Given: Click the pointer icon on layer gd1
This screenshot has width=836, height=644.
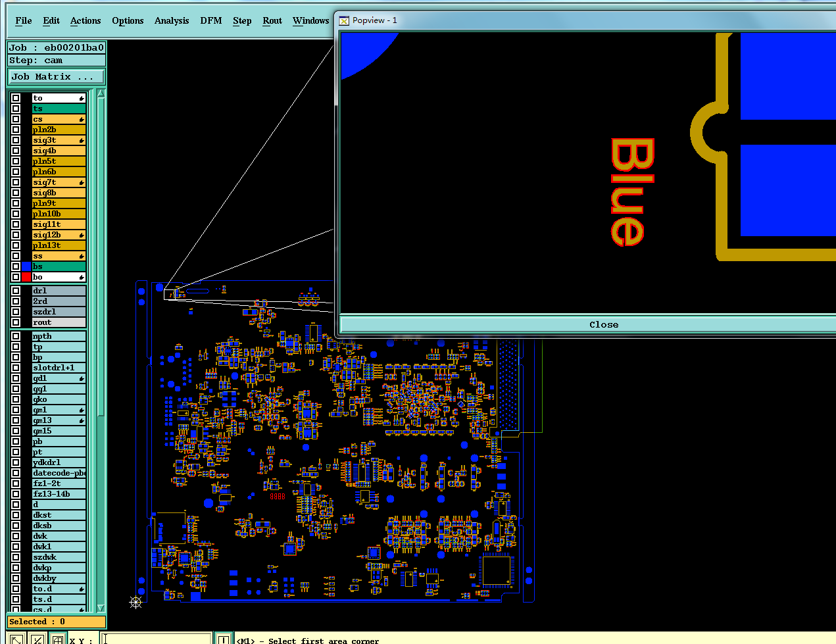Looking at the screenshot, I should click(82, 378).
